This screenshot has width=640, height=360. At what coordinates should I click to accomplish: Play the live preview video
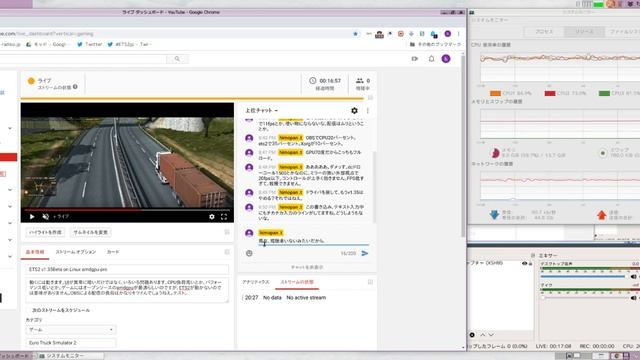pos(32,217)
